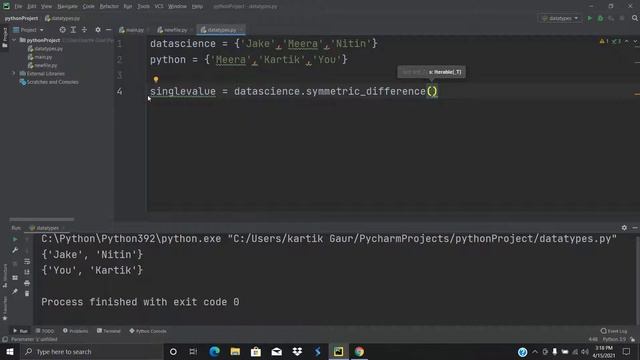Click the Project panel horizontal scrollbar
640x360 pixels.
pyautogui.click(x=42, y=219)
